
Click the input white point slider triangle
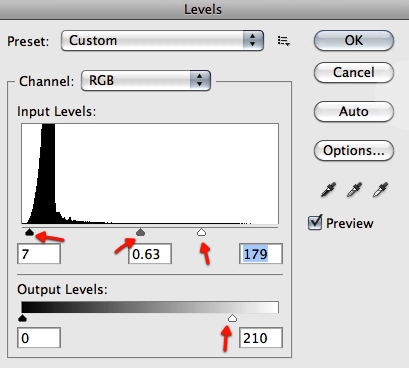coord(201,232)
